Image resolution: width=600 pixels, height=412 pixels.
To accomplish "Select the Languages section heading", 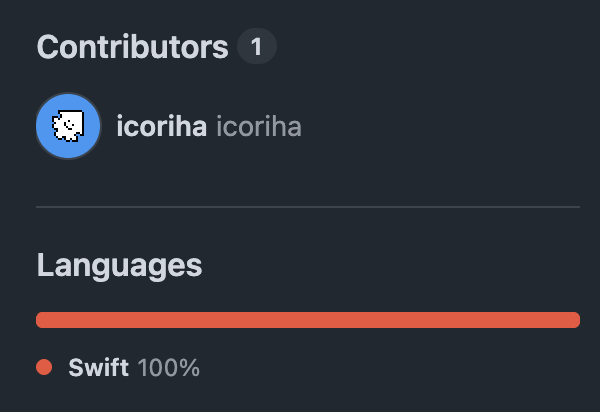I will [119, 265].
